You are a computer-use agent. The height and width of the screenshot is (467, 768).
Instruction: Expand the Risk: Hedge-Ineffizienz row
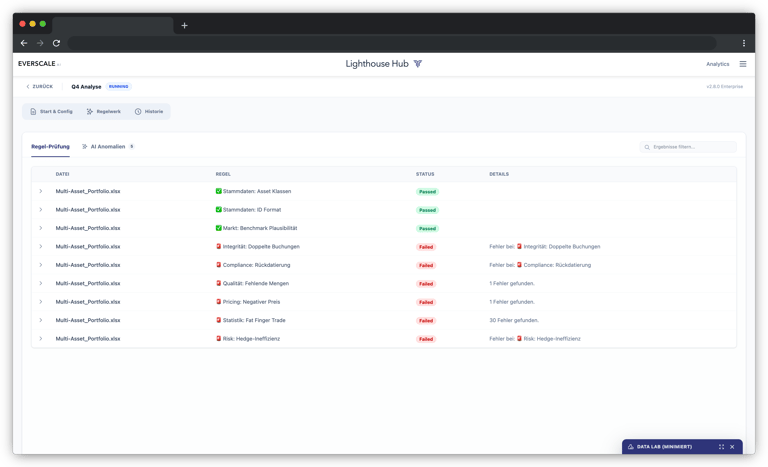[41, 339]
